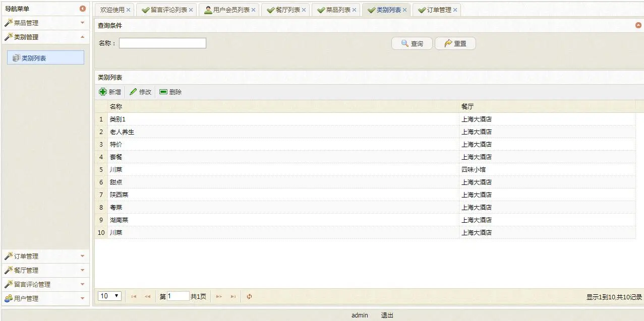The image size is (644, 321).
Task: Select the row 特价
Action: 365,145
